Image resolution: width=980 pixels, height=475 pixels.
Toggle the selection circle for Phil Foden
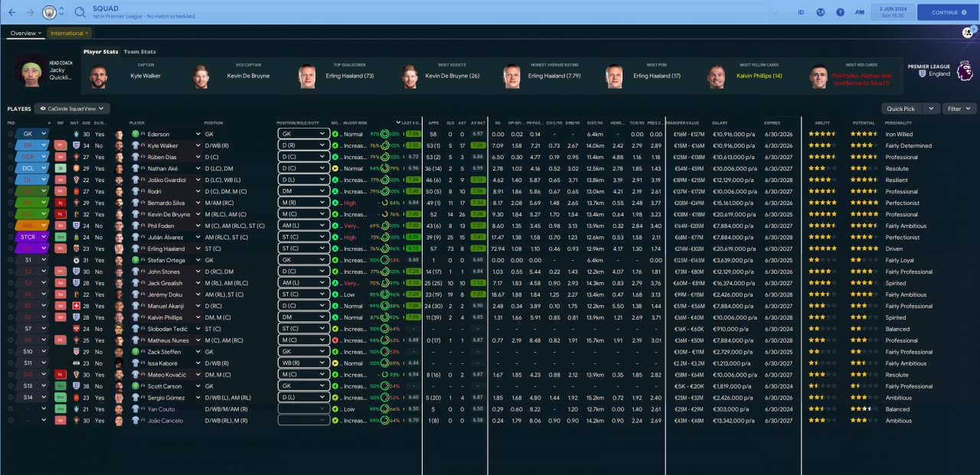11,226
